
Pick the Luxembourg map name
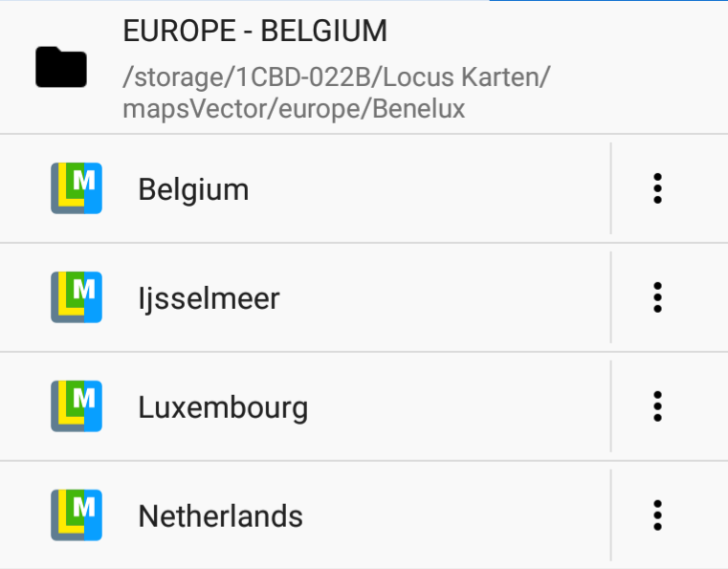click(223, 407)
